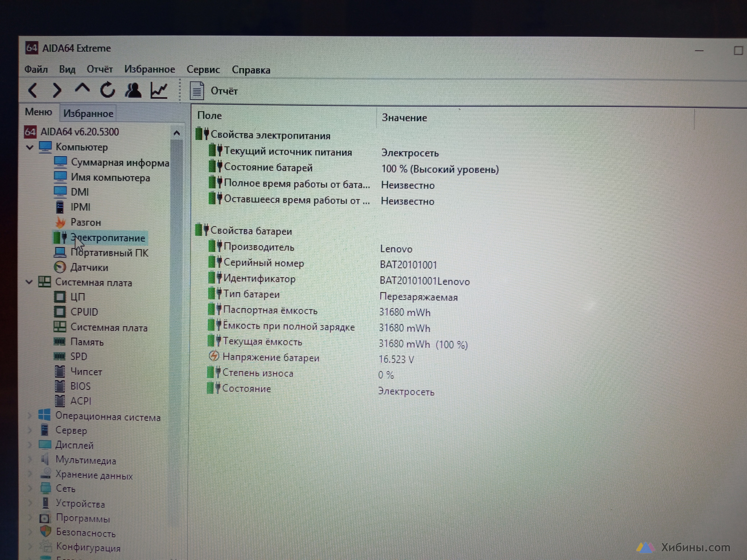Viewport: 747px width, 560px height.
Task: Collapse the Системная плата parent node
Action: tap(29, 282)
